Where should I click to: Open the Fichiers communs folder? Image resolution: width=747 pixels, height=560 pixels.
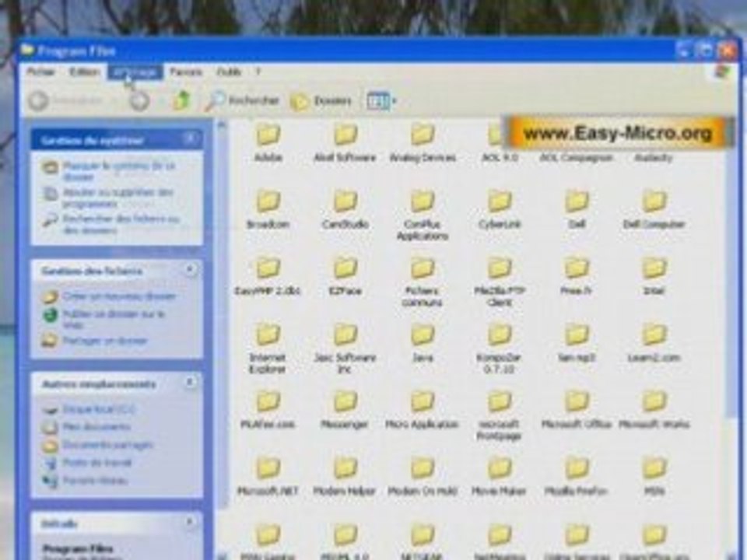[423, 282]
